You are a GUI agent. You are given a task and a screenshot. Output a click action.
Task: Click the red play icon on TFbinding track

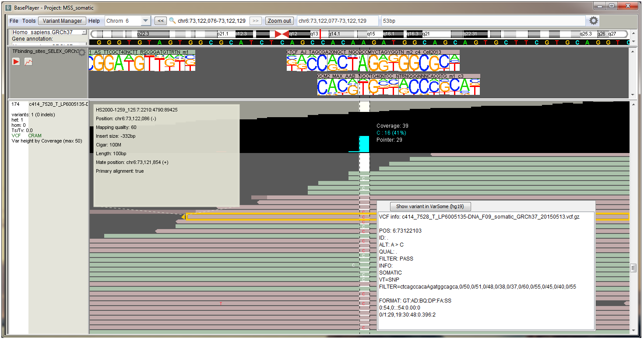tap(16, 62)
